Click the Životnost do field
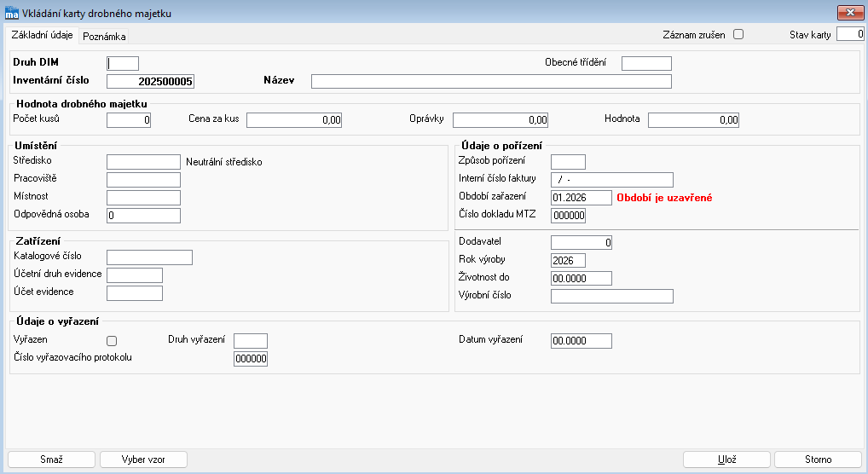 582,278
